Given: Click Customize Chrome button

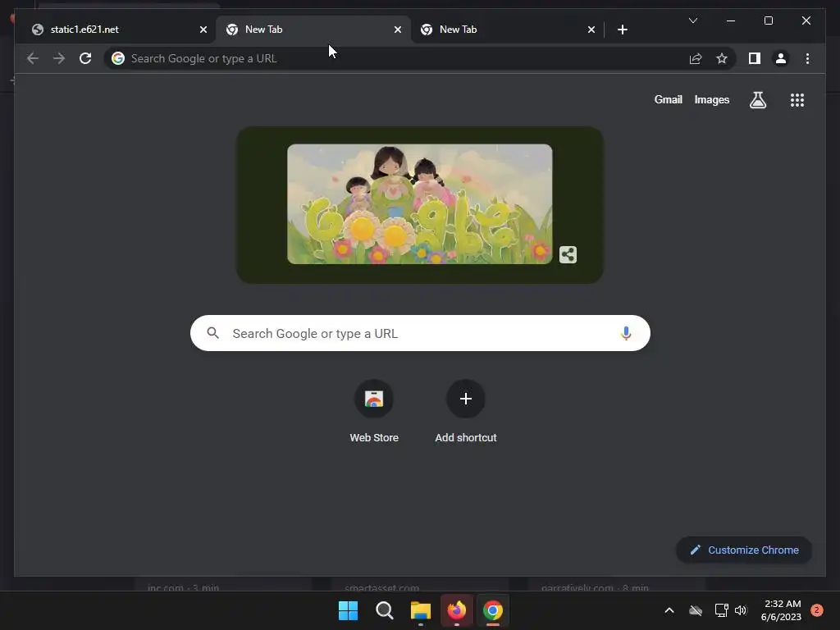Looking at the screenshot, I should (x=744, y=550).
